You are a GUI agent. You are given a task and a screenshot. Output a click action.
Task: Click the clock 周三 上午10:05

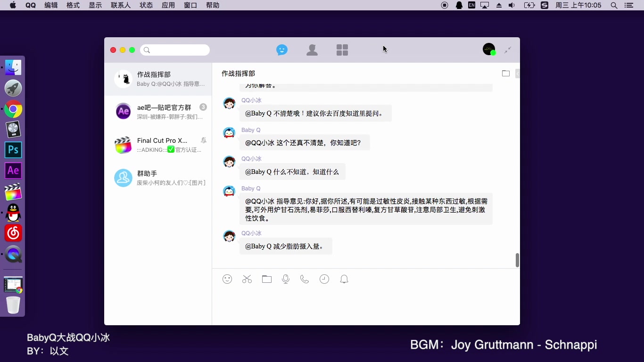pos(578,5)
